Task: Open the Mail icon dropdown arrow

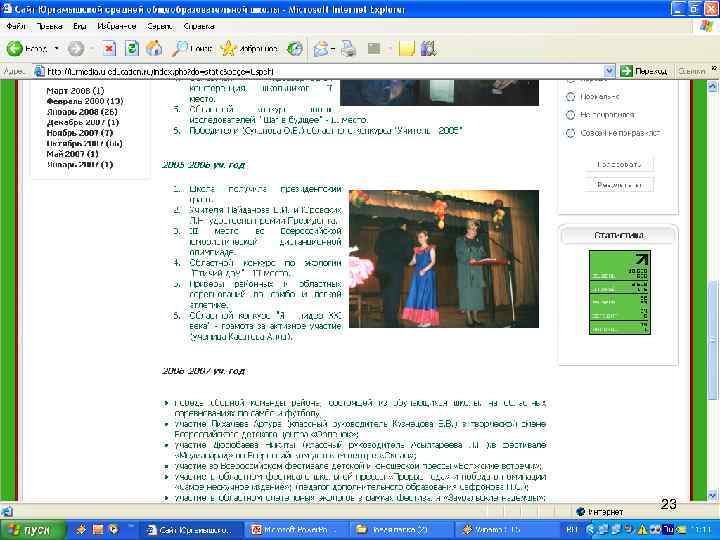Action: click(x=333, y=48)
